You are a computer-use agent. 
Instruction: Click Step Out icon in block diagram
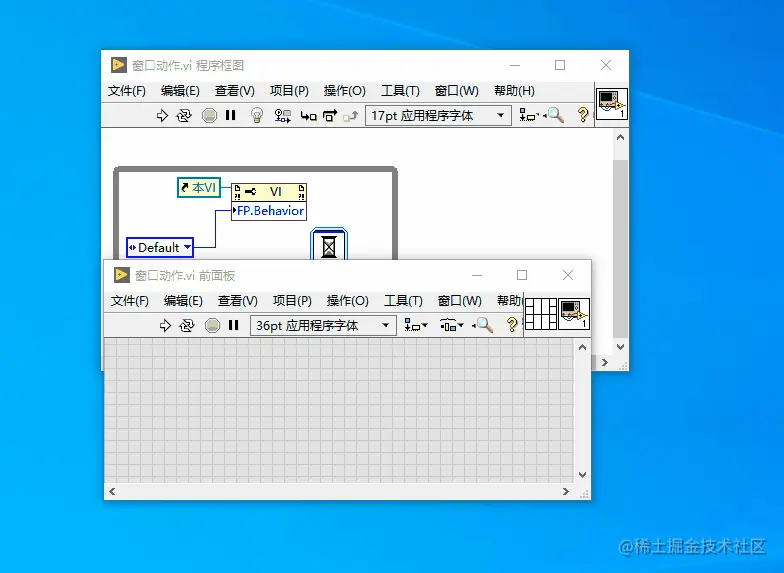pos(351,116)
